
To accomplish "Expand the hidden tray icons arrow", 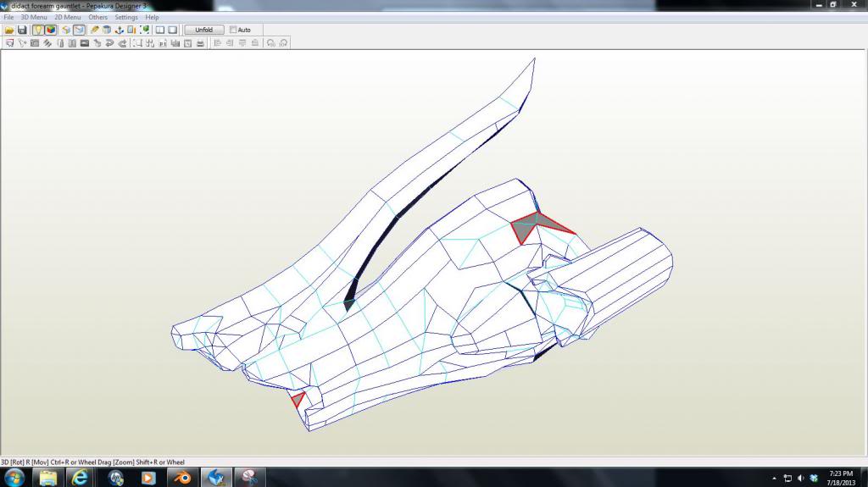I will (x=774, y=479).
